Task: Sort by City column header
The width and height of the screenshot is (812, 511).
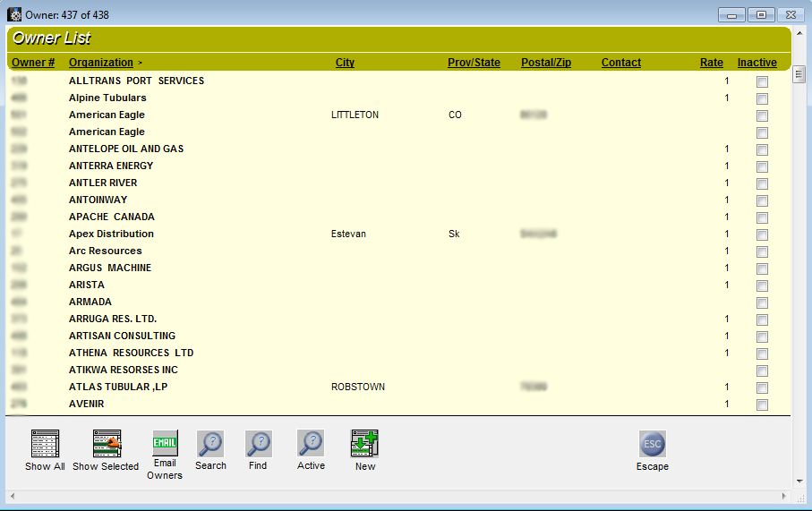Action: point(345,63)
